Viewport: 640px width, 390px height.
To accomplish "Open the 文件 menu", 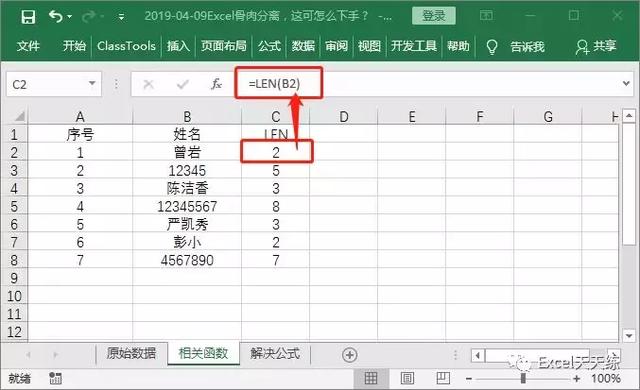I will (x=28, y=46).
